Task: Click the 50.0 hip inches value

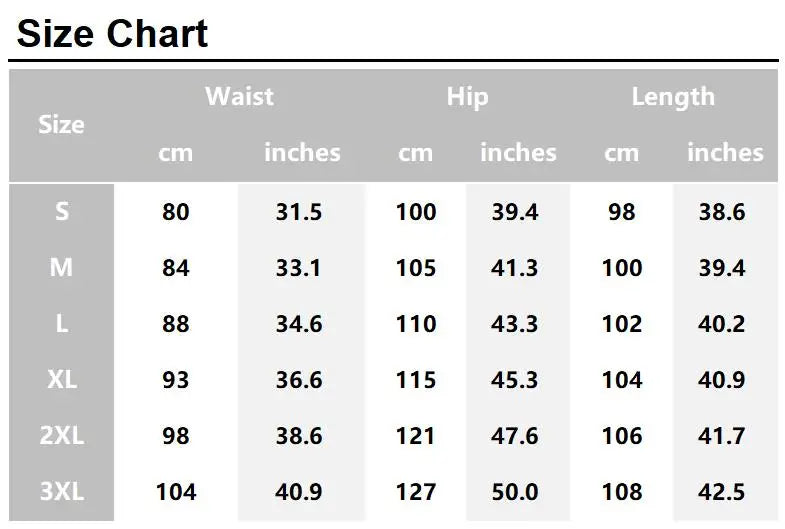Action: (x=515, y=492)
